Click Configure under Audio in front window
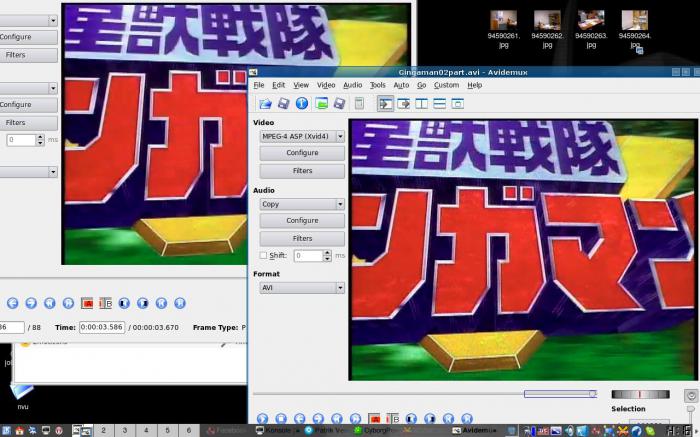 (302, 221)
